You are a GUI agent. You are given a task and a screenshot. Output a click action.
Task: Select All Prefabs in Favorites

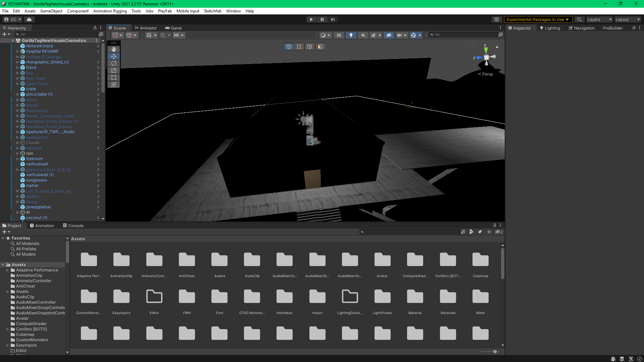tap(26, 249)
